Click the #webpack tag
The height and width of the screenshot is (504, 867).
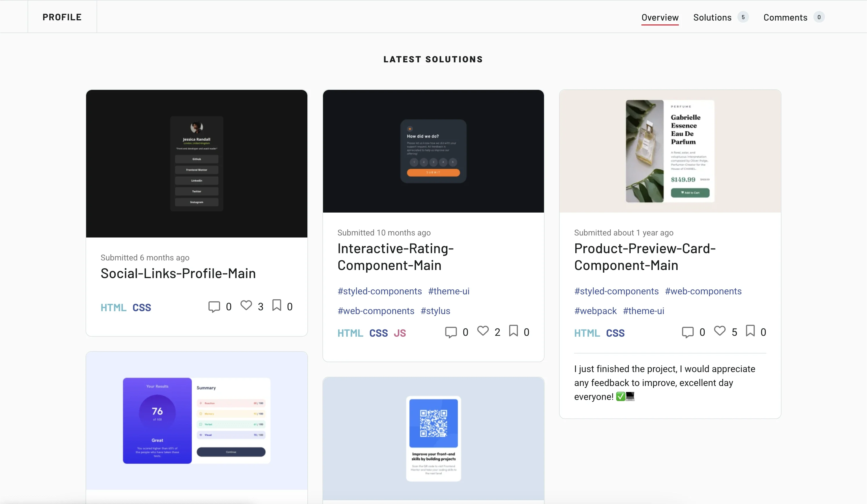coord(595,311)
